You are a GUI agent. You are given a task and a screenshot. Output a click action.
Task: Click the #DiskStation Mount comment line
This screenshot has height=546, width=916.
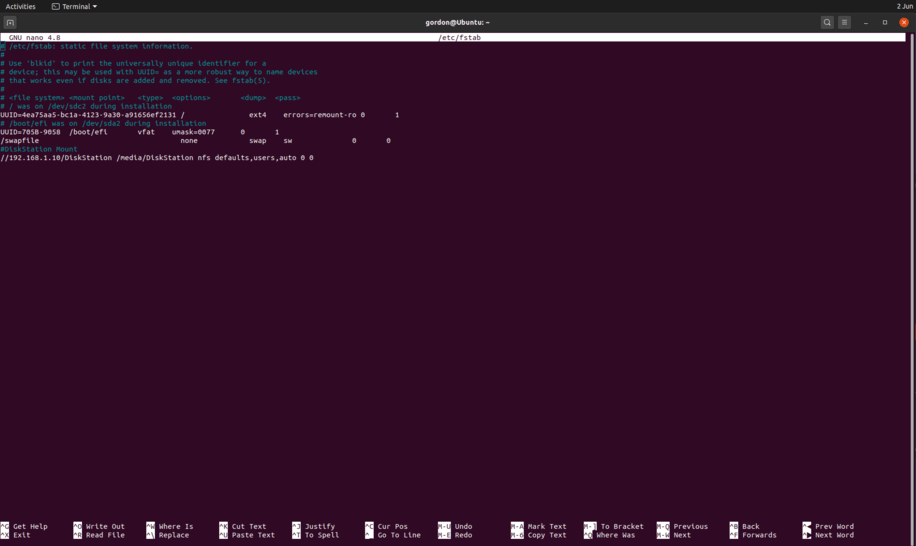[x=39, y=149]
